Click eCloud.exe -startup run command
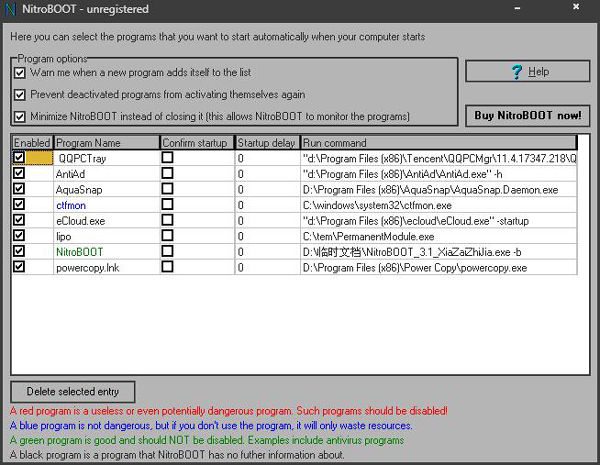This screenshot has height=465, width=600. tap(416, 221)
